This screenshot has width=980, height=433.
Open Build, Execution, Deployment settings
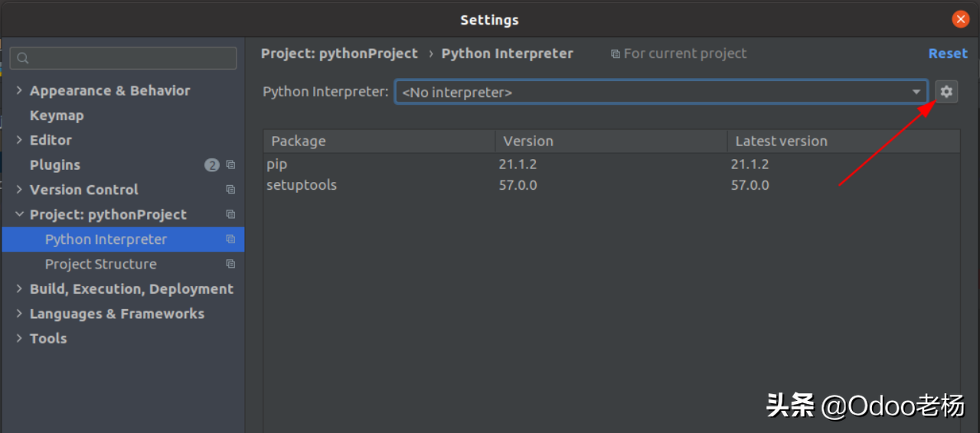[x=132, y=288]
